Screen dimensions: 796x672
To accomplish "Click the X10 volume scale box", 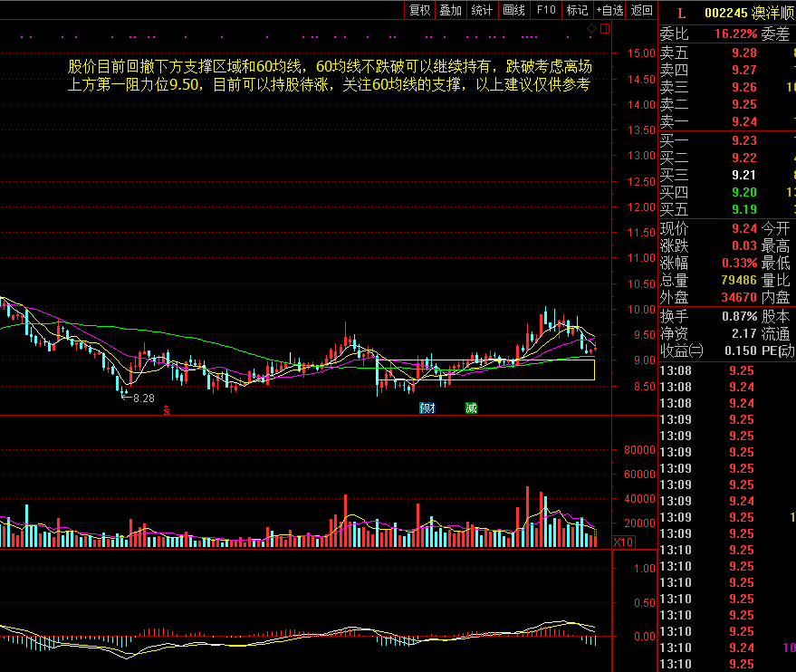I will pyautogui.click(x=623, y=542).
